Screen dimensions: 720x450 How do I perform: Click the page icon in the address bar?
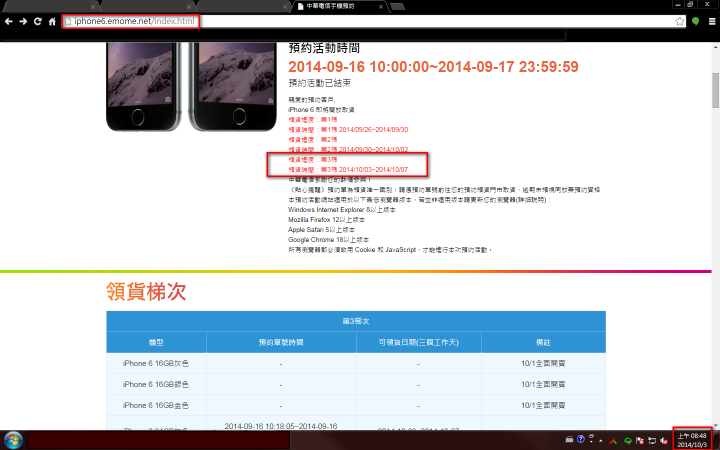[x=68, y=21]
